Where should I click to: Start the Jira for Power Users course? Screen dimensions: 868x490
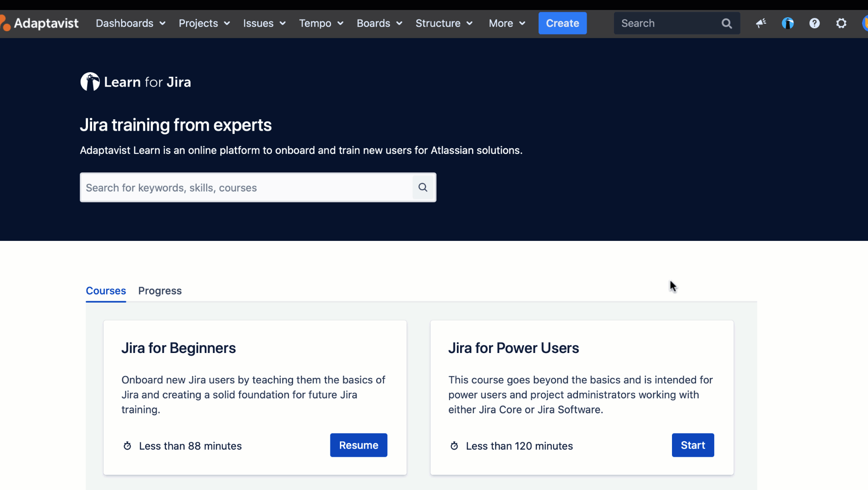tap(693, 445)
